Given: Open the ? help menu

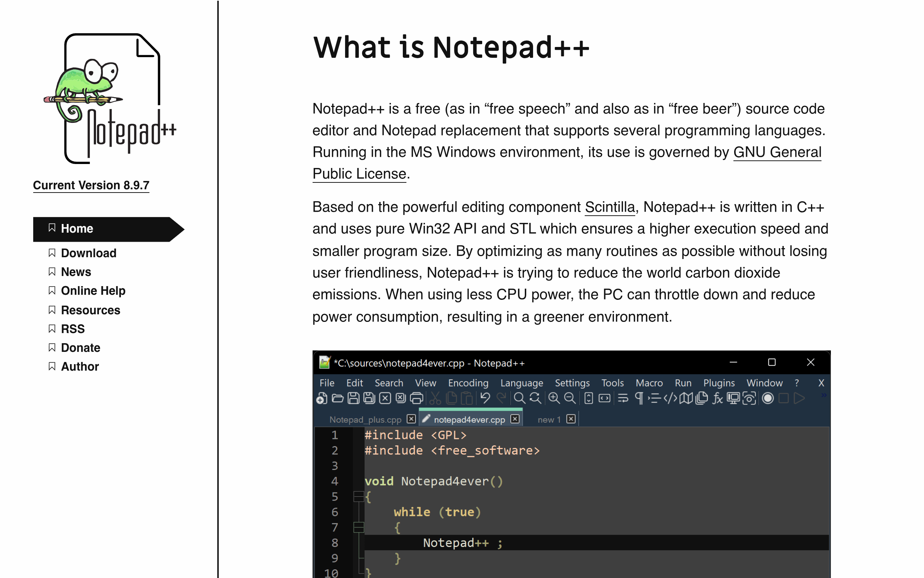Looking at the screenshot, I should click(x=797, y=383).
